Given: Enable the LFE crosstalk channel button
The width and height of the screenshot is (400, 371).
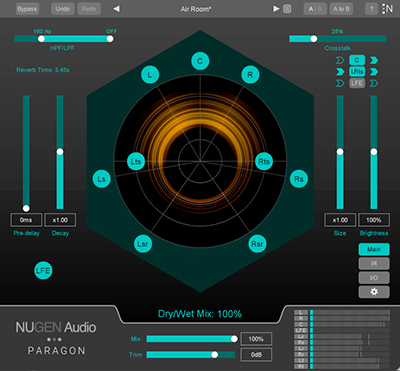Looking at the screenshot, I should (357, 83).
